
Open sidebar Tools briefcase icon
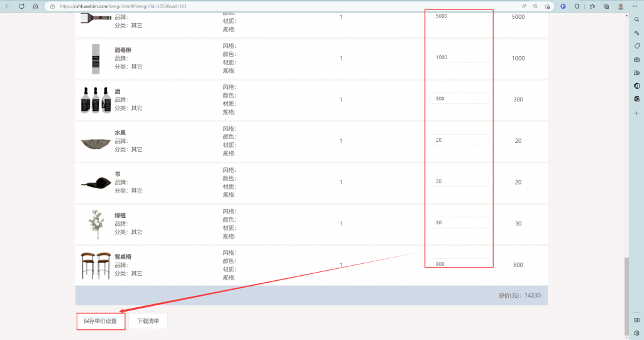[x=636, y=59]
